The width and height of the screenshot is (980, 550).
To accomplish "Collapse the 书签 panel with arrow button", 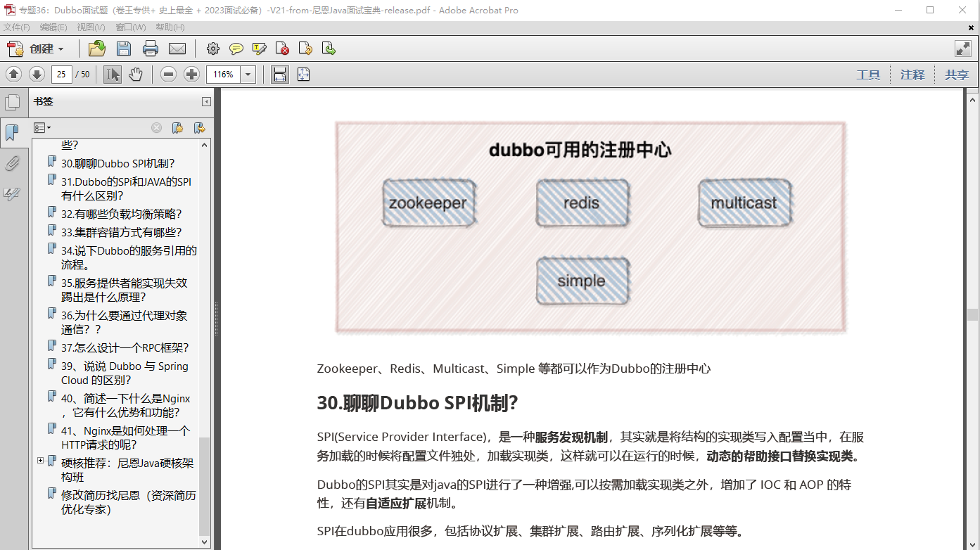I will click(x=206, y=101).
